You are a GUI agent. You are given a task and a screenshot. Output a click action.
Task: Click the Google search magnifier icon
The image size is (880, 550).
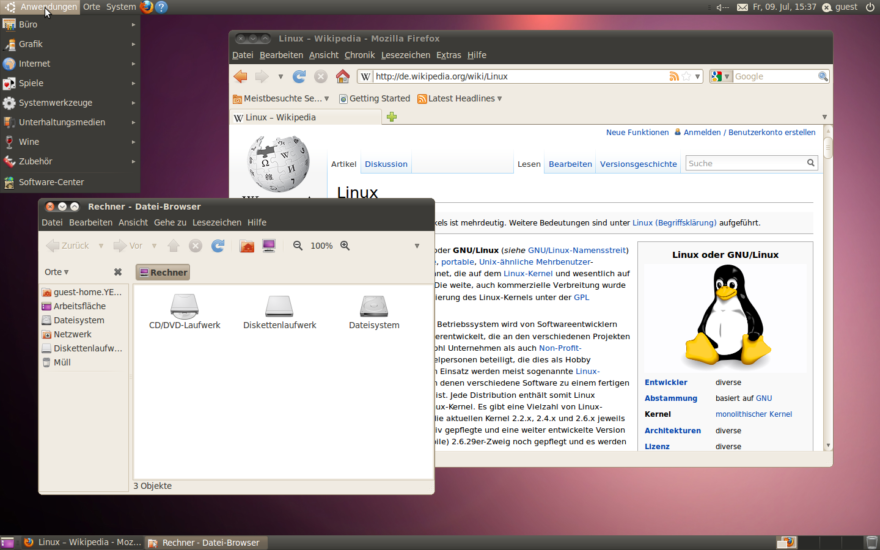tap(823, 76)
